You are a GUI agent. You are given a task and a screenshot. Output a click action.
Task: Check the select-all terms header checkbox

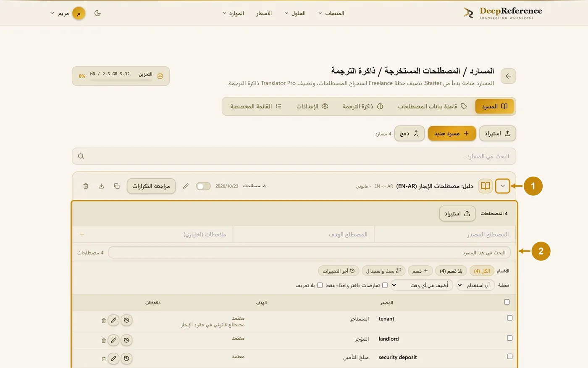point(507,302)
